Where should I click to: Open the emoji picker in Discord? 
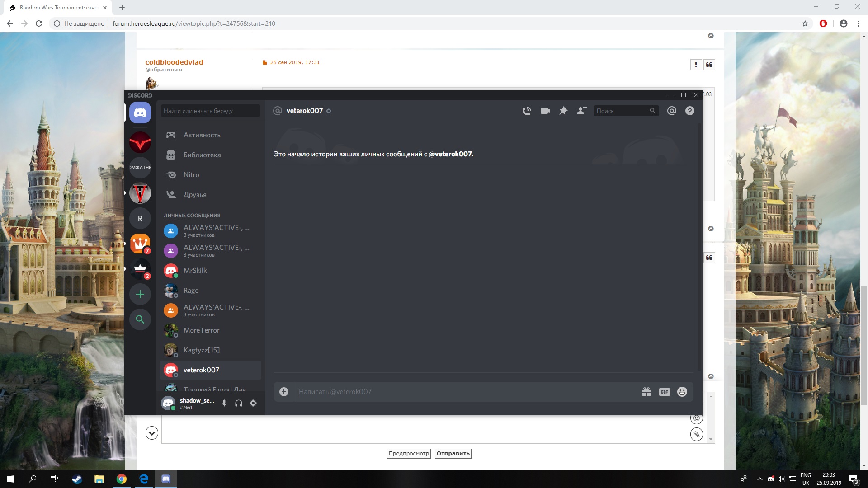682,392
